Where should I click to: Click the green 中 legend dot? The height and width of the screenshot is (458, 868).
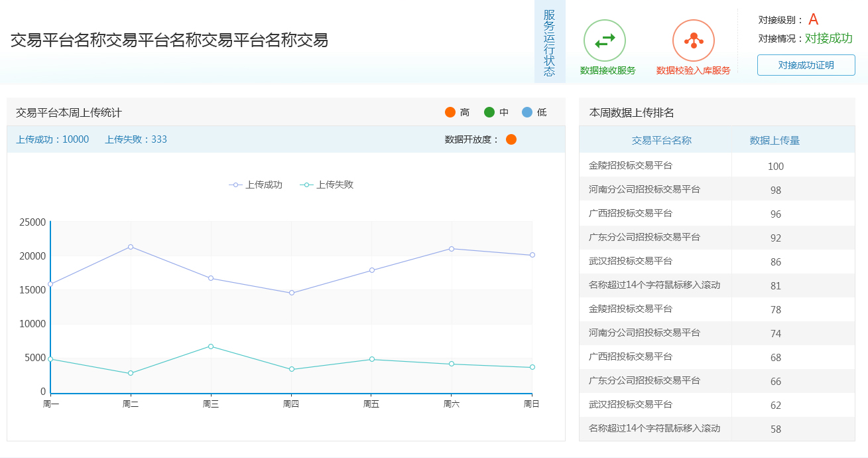pos(489,112)
